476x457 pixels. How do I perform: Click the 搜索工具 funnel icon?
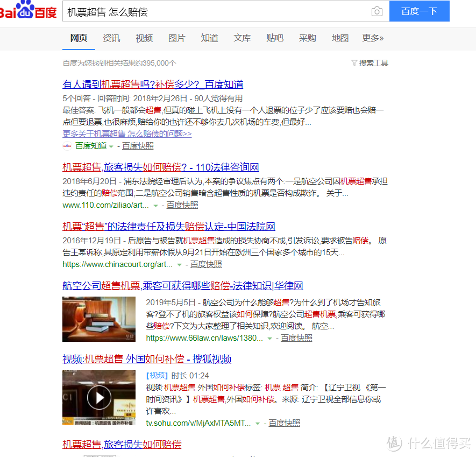tap(354, 63)
